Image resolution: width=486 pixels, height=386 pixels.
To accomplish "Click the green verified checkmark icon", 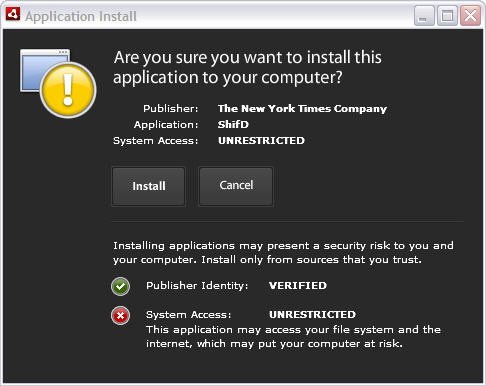I will [120, 286].
